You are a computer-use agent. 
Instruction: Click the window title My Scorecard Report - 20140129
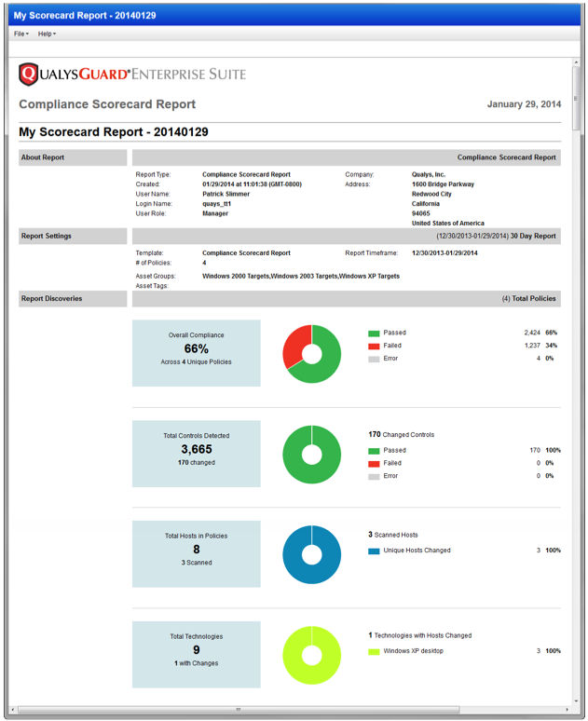tap(85, 15)
